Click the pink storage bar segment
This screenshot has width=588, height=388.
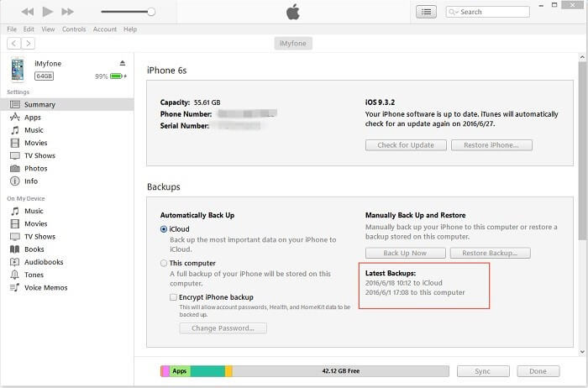(x=166, y=371)
